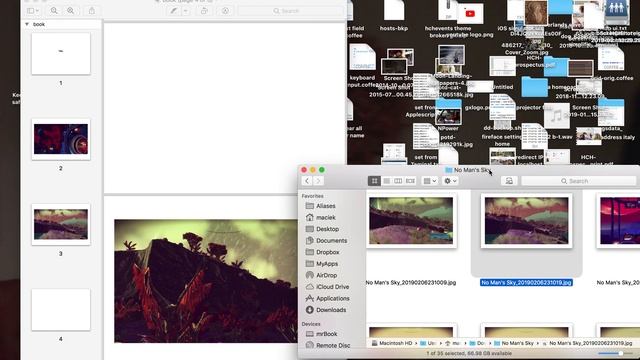640x360 pixels.
Task: Open Applications in Finder sidebar
Action: coord(332,298)
